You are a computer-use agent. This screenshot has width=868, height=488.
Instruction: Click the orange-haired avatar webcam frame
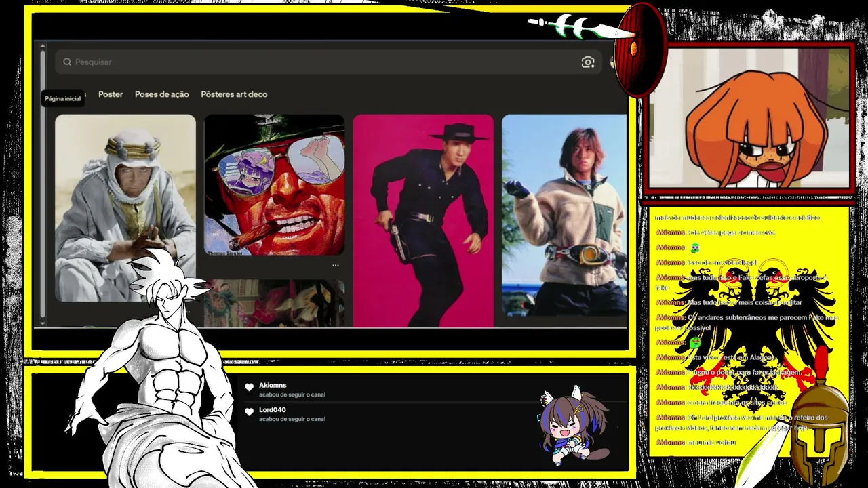coord(749,117)
